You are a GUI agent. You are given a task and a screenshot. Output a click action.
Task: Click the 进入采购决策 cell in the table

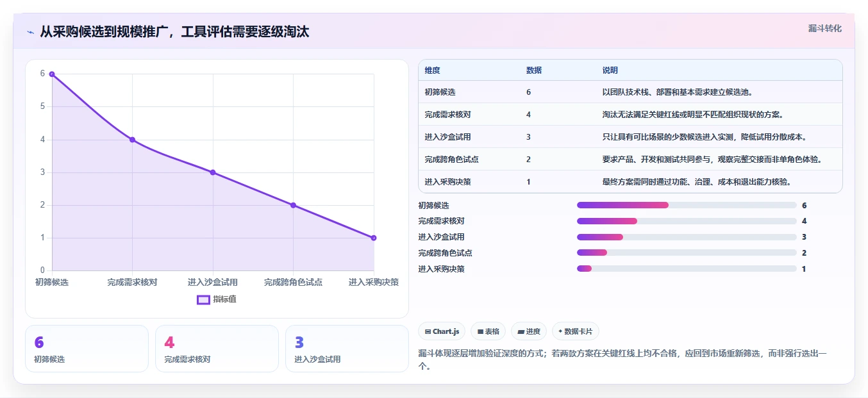[x=447, y=182]
